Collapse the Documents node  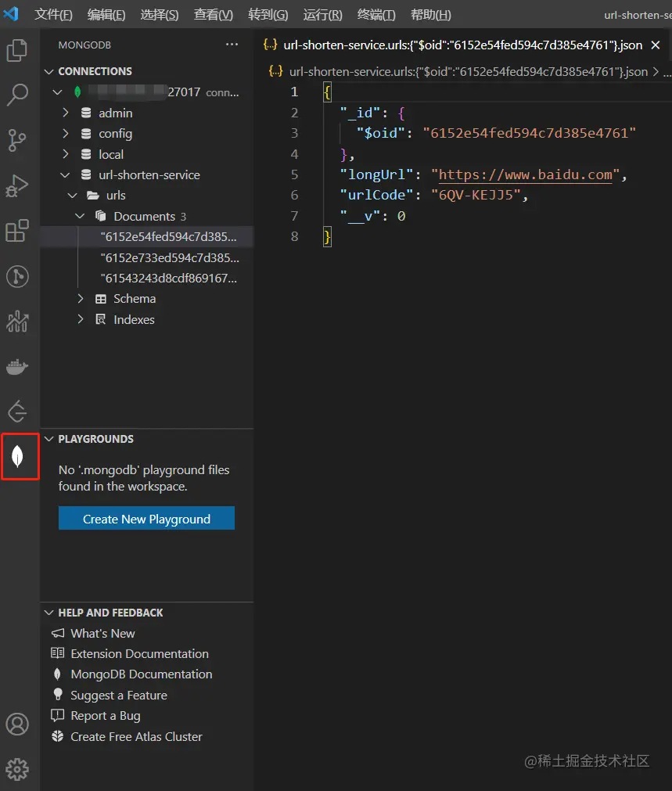tap(80, 216)
